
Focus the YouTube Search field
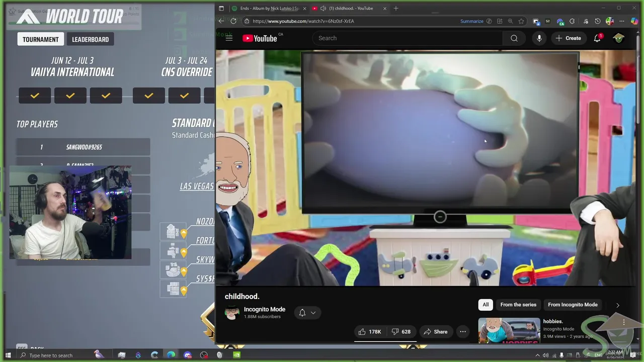[407, 38]
